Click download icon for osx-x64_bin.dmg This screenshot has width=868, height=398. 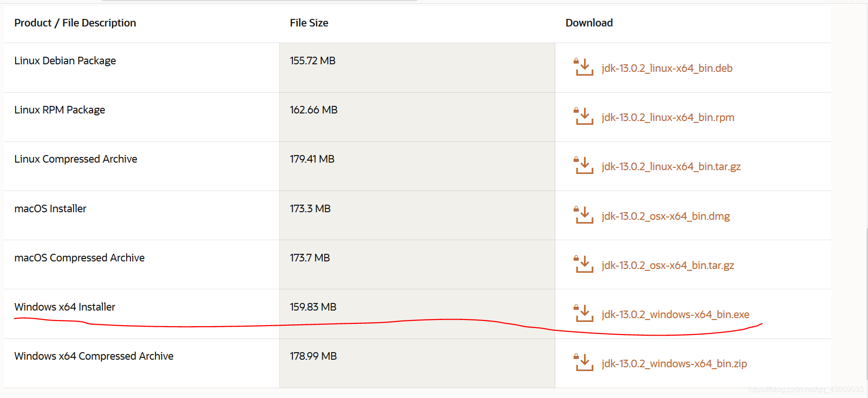(x=584, y=215)
